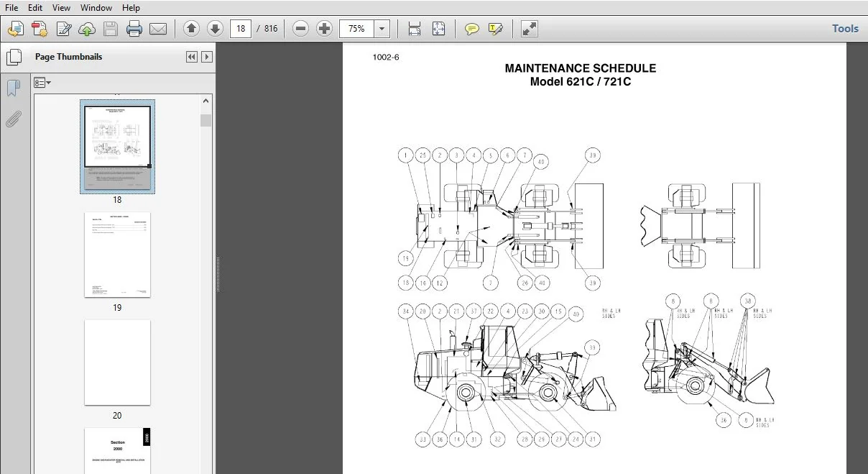Click the fit width scrolling icon
868x474 pixels.
415,29
